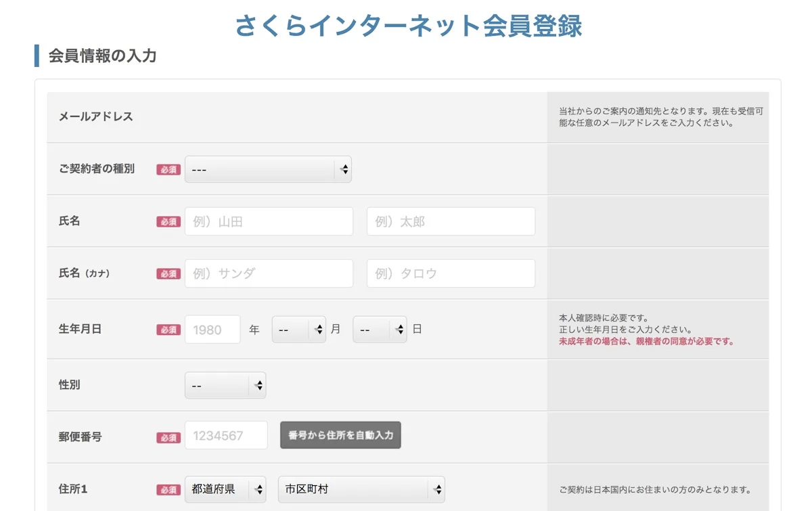Click the 郵便番号 row label
This screenshot has height=511, width=812.
[x=80, y=437]
